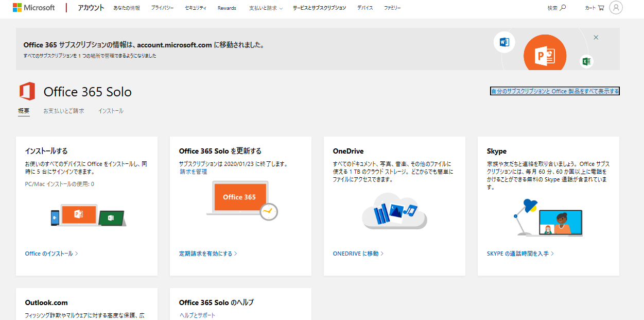Open セキュリティ in the top nav

tap(196, 8)
